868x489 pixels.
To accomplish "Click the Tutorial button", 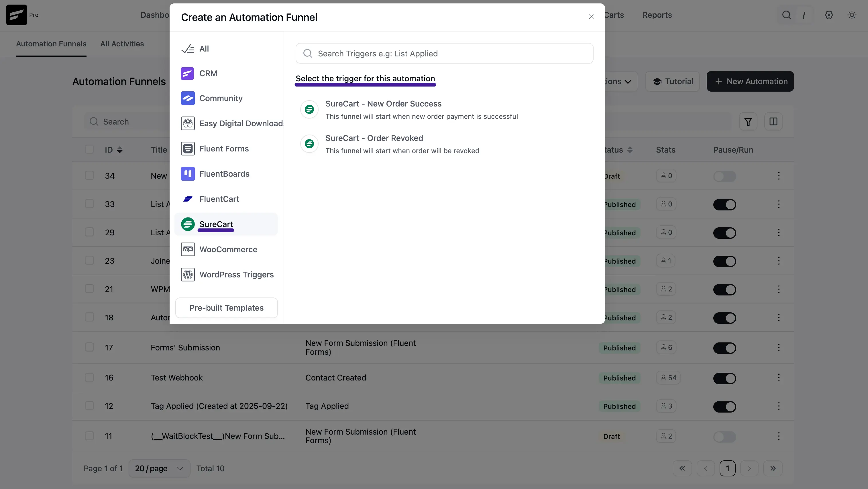I will coord(673,82).
